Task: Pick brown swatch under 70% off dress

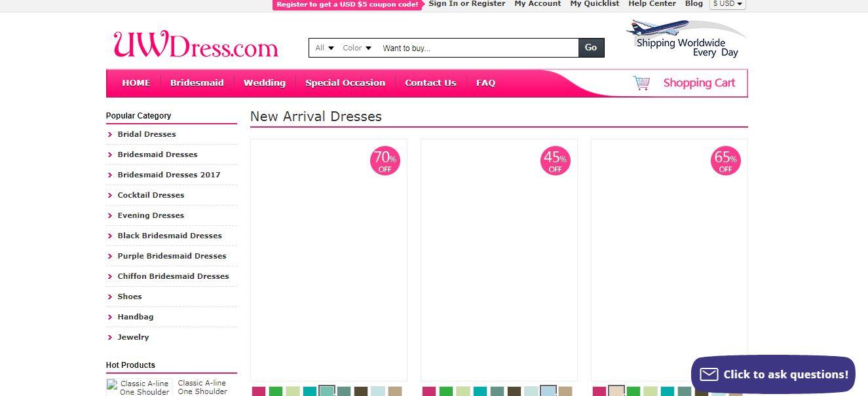Action: tap(361, 391)
